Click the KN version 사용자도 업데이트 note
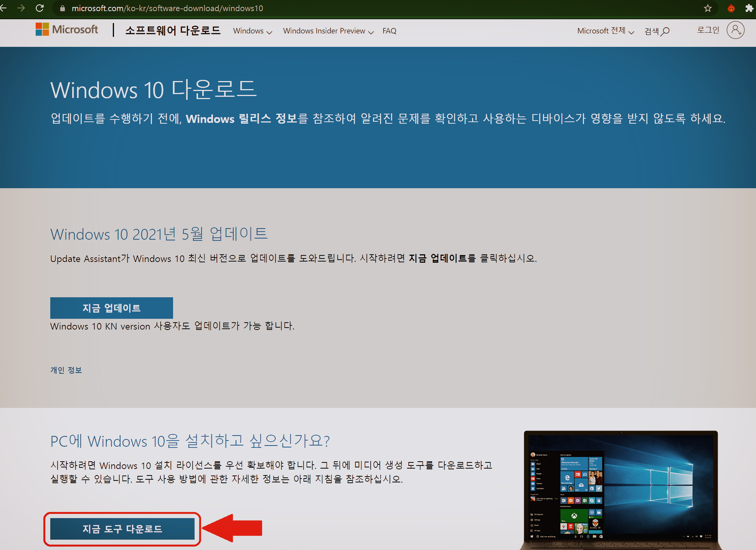Screen dimensions: 756x550 point(172,326)
